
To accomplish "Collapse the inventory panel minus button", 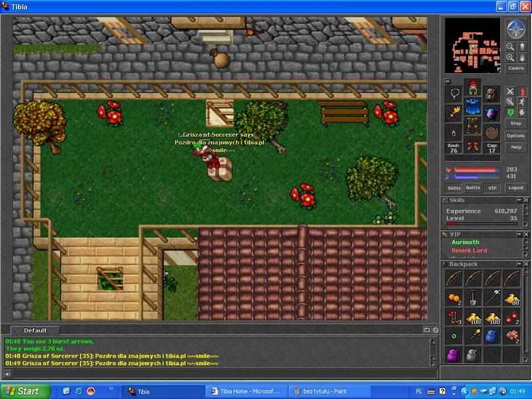I will click(x=448, y=81).
